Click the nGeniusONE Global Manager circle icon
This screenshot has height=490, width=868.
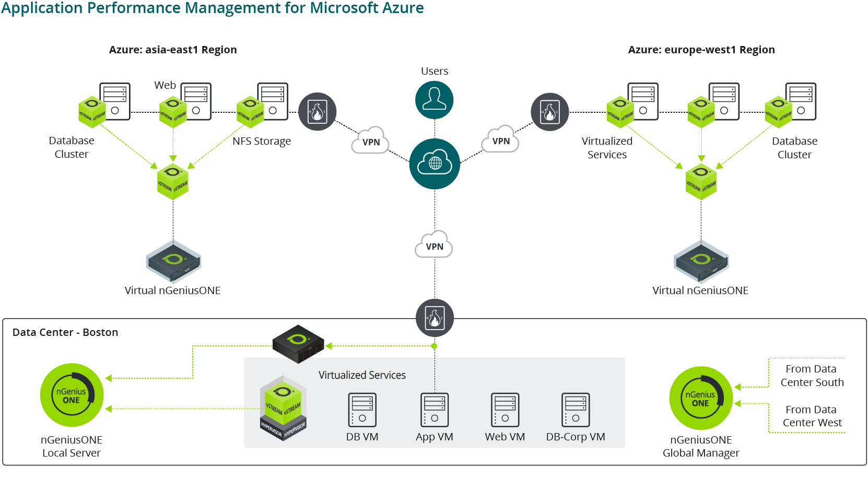point(701,398)
